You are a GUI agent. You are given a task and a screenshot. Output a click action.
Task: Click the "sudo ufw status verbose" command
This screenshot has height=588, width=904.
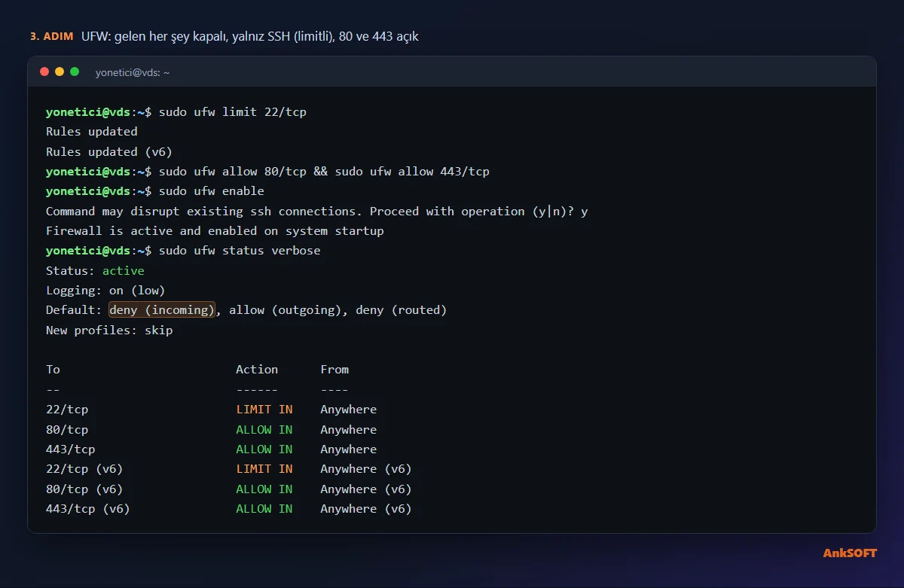(240, 251)
